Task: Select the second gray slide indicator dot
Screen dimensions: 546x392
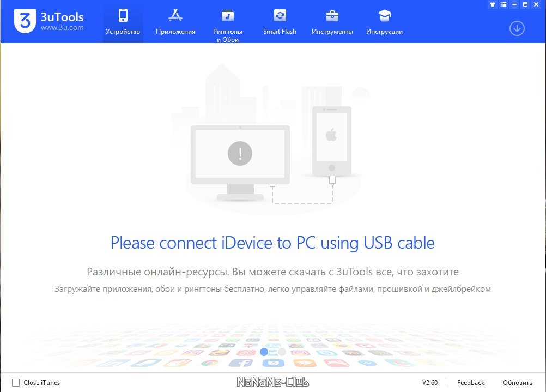Action: point(282,352)
